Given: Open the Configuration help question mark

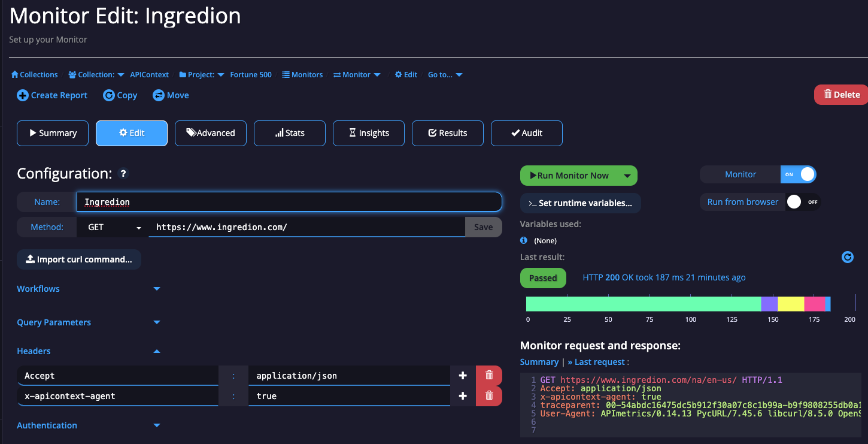Looking at the screenshot, I should click(123, 173).
